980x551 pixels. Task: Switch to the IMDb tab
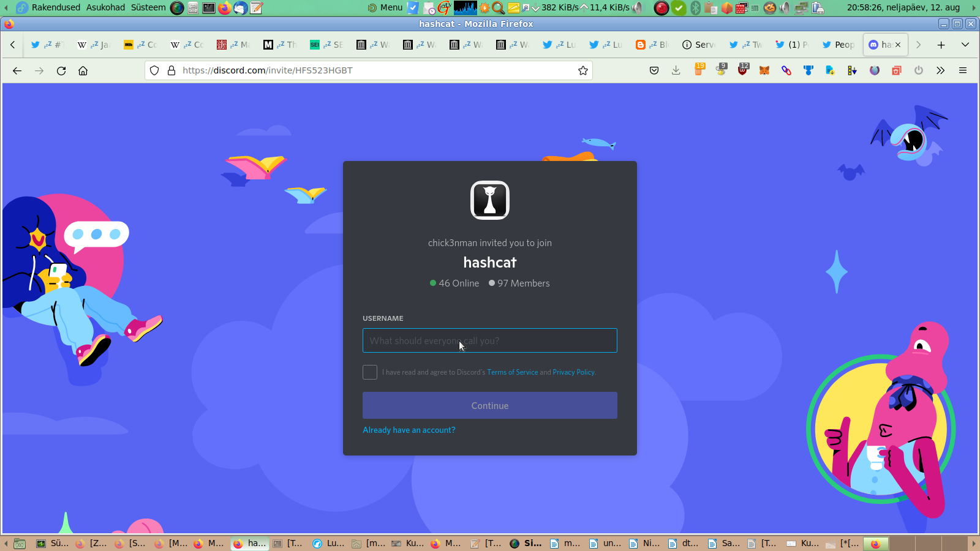[140, 45]
